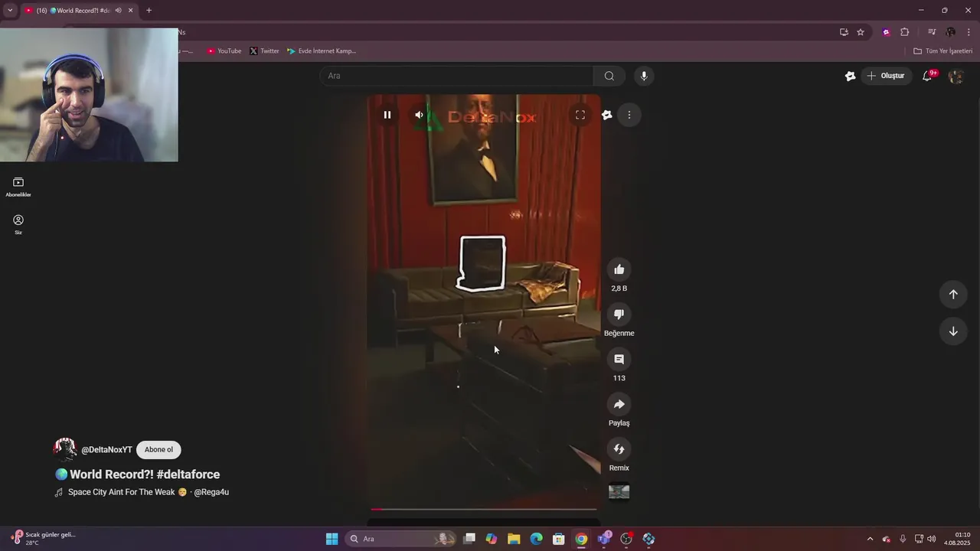Click the taskbar search box Ara

[x=401, y=539]
